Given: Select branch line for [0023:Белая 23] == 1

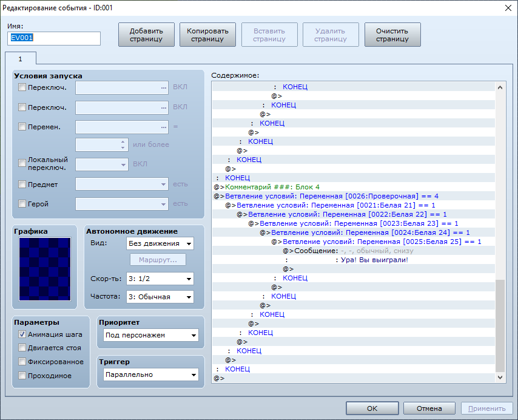Looking at the screenshot, I should point(354,223).
